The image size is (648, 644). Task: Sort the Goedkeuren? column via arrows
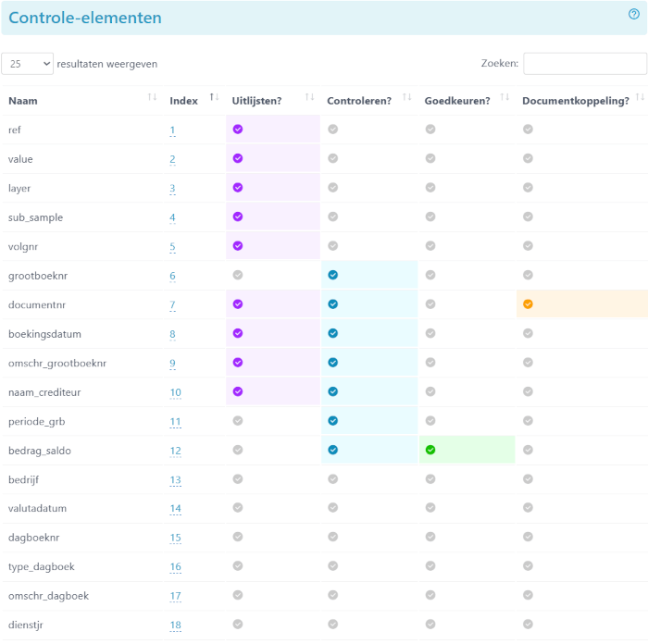click(505, 97)
